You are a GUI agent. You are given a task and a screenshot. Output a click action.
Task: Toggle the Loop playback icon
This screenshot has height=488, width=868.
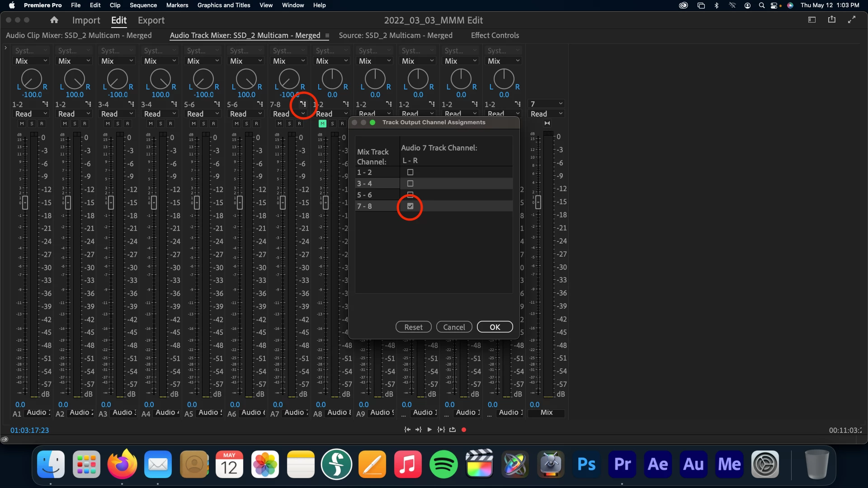pos(453,430)
